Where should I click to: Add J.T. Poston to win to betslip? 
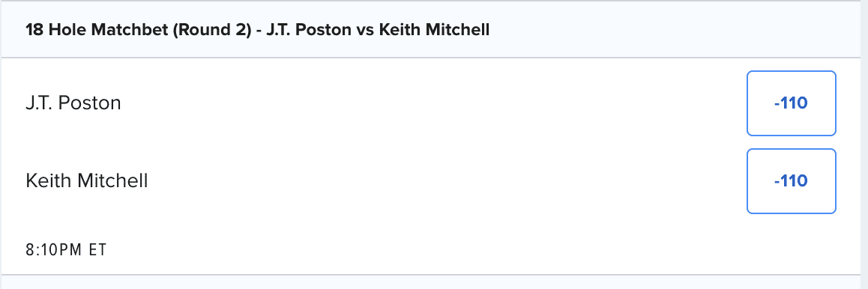point(791,103)
